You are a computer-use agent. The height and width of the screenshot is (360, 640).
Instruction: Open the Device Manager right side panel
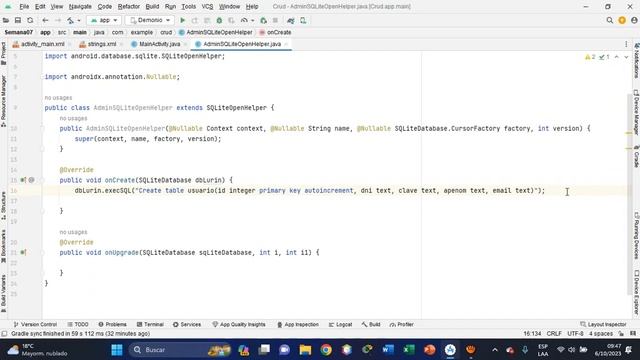tap(636, 112)
